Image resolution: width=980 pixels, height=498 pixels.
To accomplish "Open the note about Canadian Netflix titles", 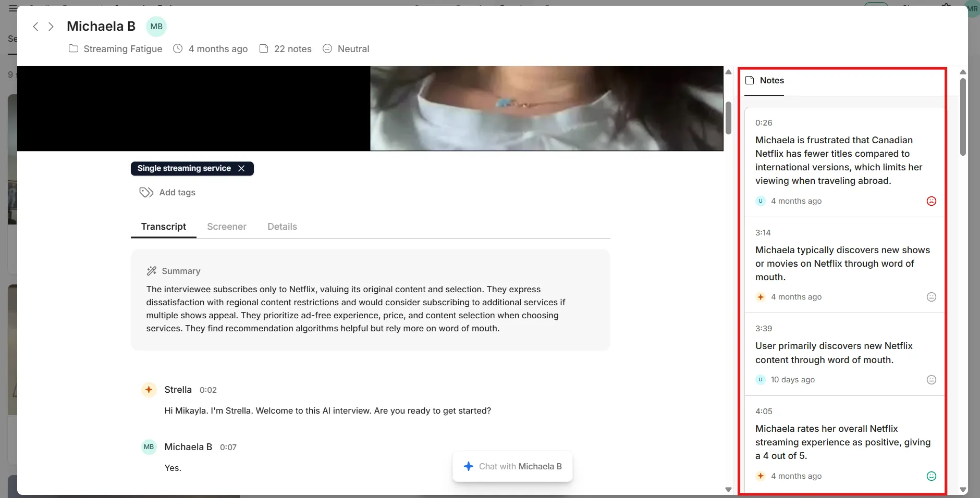I will click(x=844, y=162).
